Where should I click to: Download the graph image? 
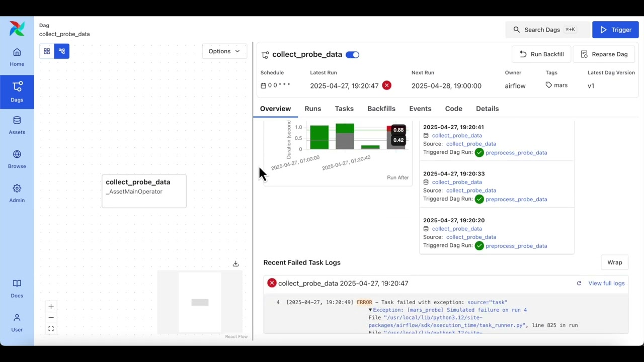[235, 263]
